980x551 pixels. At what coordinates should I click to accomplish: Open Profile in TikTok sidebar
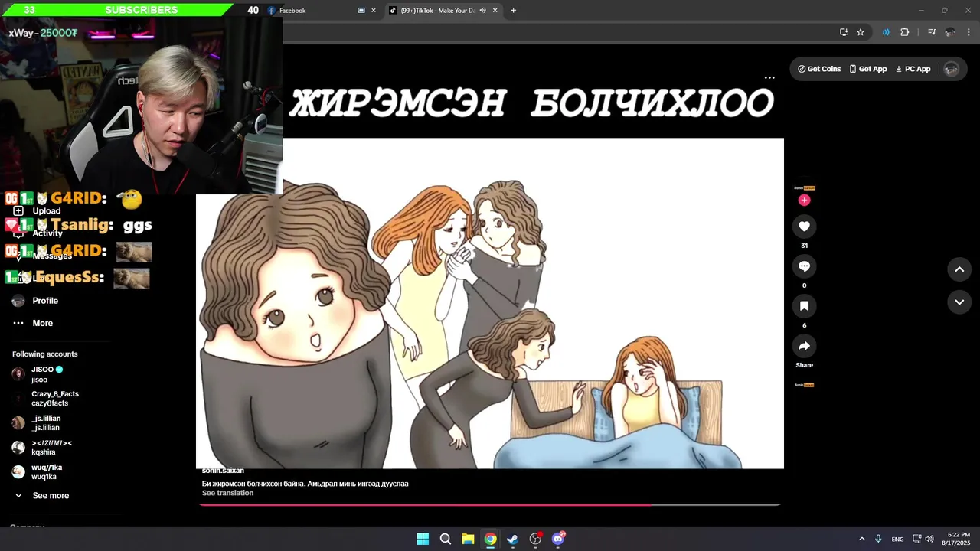[x=45, y=301]
